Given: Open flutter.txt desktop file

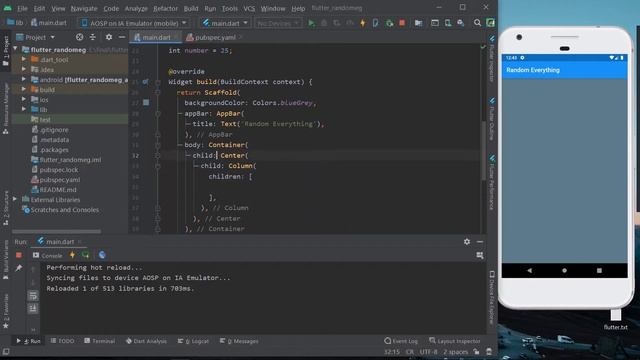Looking at the screenshot, I should point(616,319).
